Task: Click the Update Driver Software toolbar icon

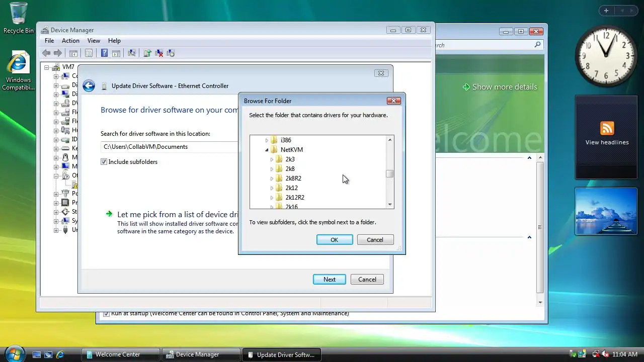Action: pyautogui.click(x=147, y=53)
